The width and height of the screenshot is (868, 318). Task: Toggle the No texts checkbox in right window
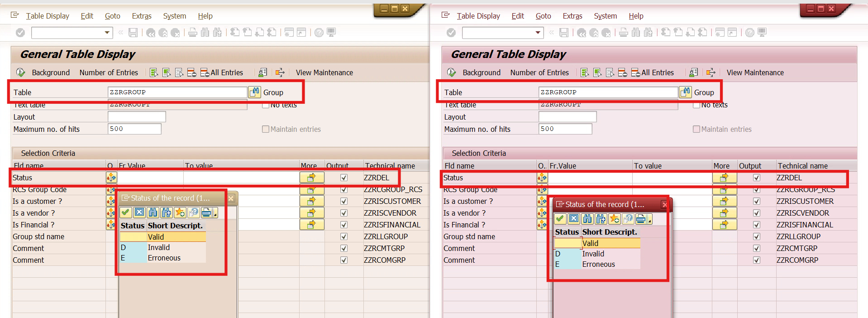(696, 105)
